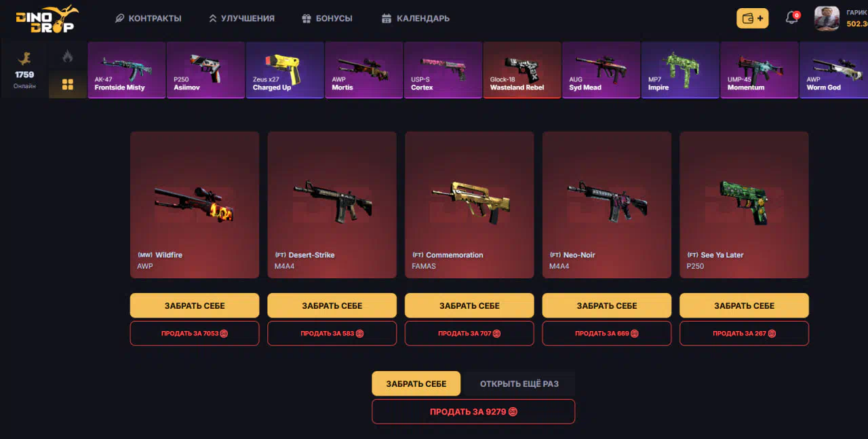The height and width of the screenshot is (439, 868).
Task: Go to the Бонусы section
Action: click(x=327, y=18)
